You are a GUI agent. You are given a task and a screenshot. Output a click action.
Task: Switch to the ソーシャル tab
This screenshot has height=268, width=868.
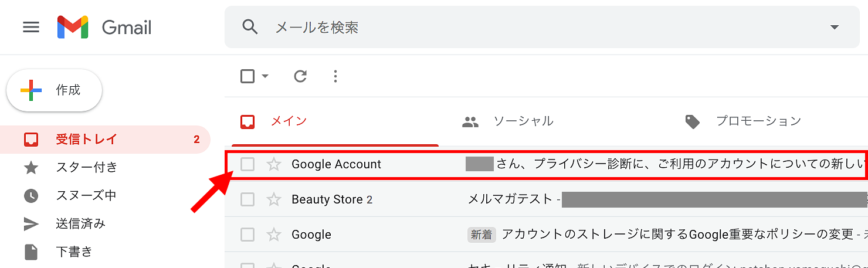click(508, 121)
